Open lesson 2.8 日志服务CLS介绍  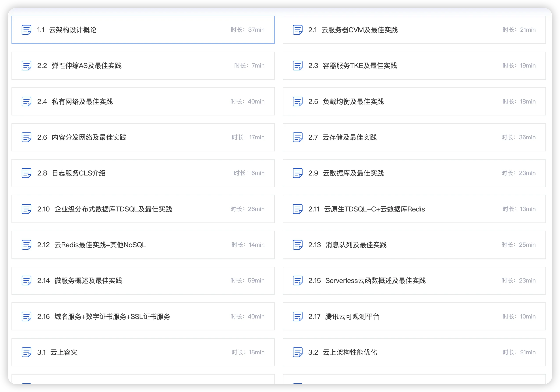point(143,173)
